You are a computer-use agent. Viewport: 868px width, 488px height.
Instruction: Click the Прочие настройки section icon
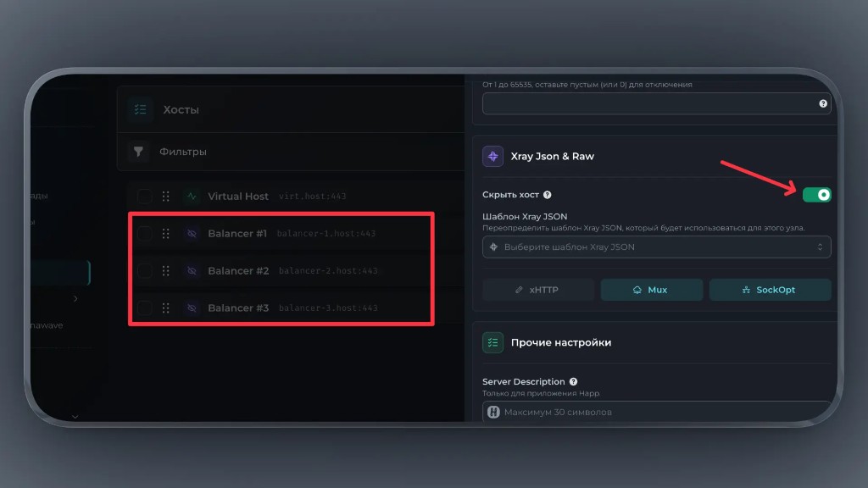492,342
